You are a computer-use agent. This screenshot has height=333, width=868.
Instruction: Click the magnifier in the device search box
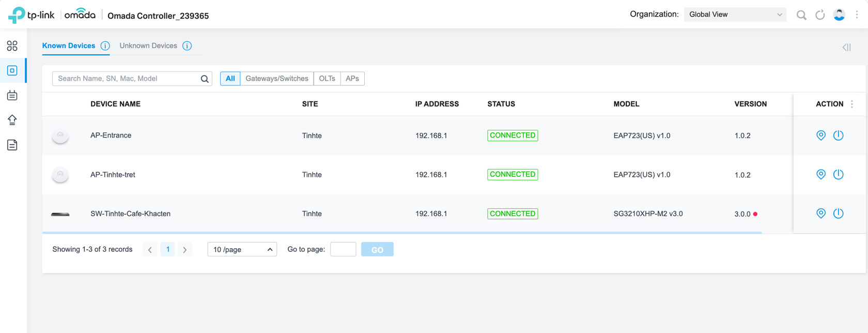pos(205,79)
